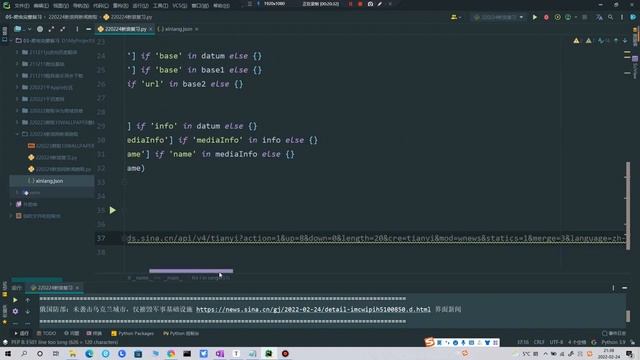Click Select Opened File target icon
This screenshot has height=360, width=640.
coord(40,29)
